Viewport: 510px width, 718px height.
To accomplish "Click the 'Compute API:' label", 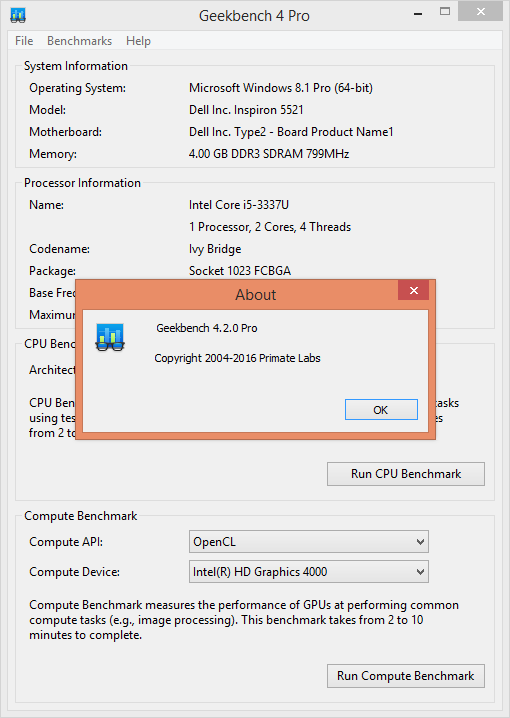I will tap(66, 542).
